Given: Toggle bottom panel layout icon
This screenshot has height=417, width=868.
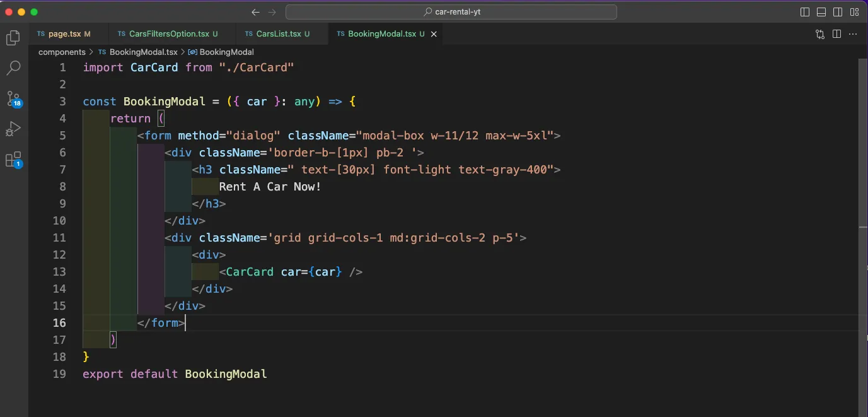Looking at the screenshot, I should (x=821, y=12).
